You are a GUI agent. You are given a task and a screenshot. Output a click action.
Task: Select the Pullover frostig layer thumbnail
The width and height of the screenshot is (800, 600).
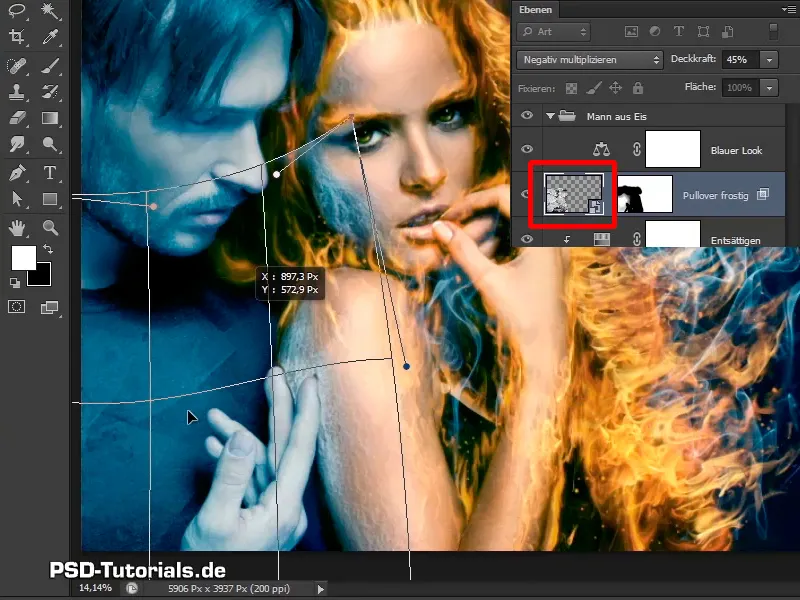[574, 194]
